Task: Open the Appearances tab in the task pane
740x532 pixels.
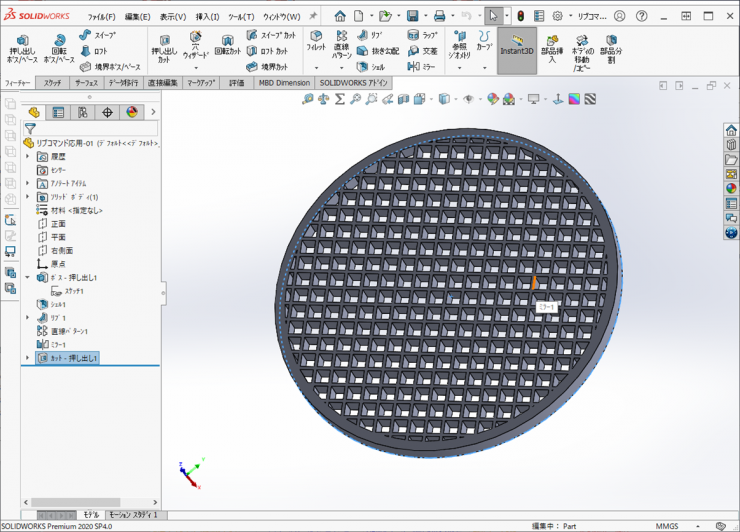Action: click(x=731, y=188)
